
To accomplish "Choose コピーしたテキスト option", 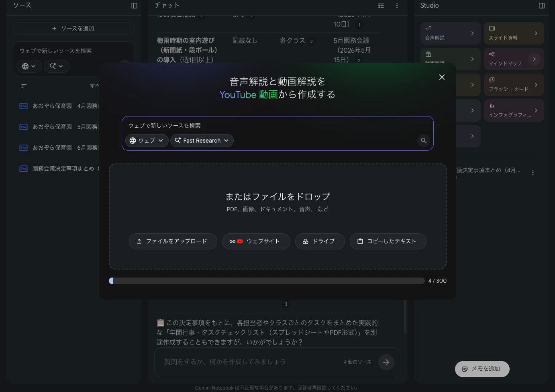I will [x=388, y=241].
